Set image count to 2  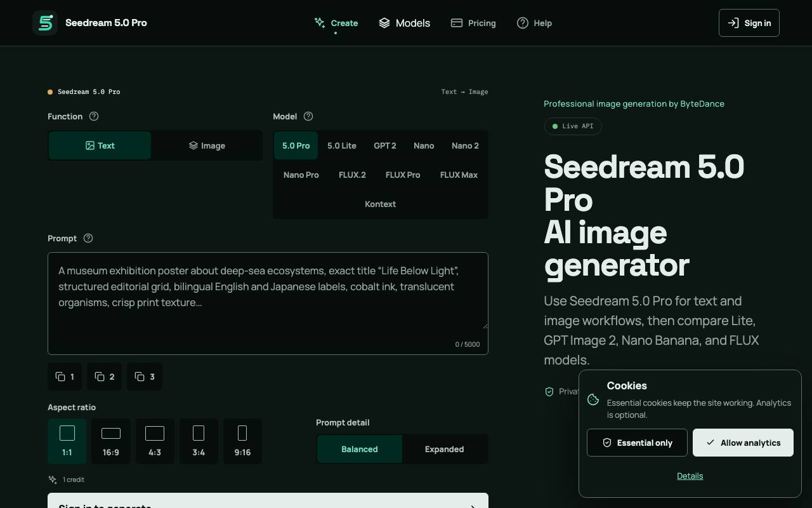coord(105,377)
